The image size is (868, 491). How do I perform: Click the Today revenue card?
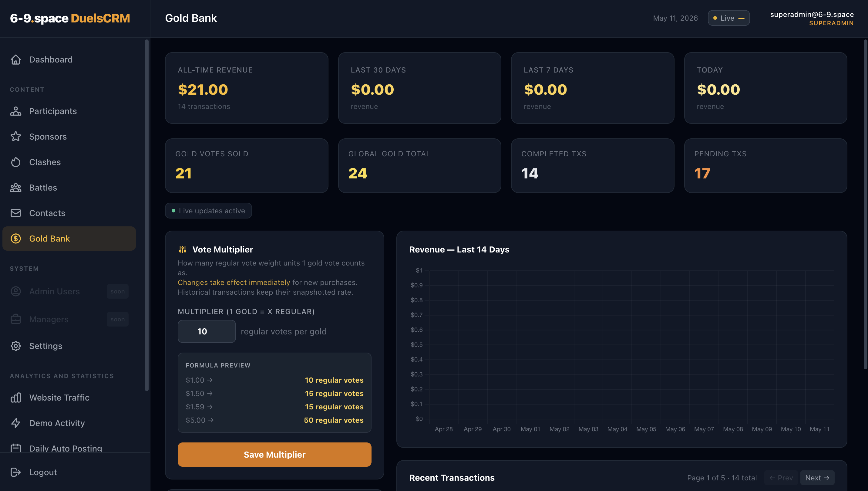pos(765,88)
